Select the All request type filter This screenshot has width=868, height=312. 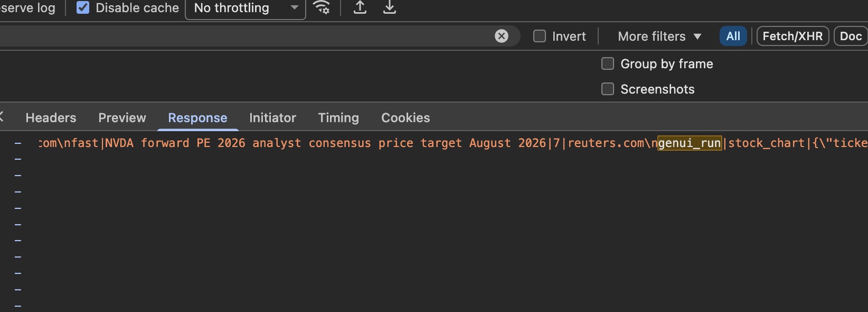click(x=733, y=36)
